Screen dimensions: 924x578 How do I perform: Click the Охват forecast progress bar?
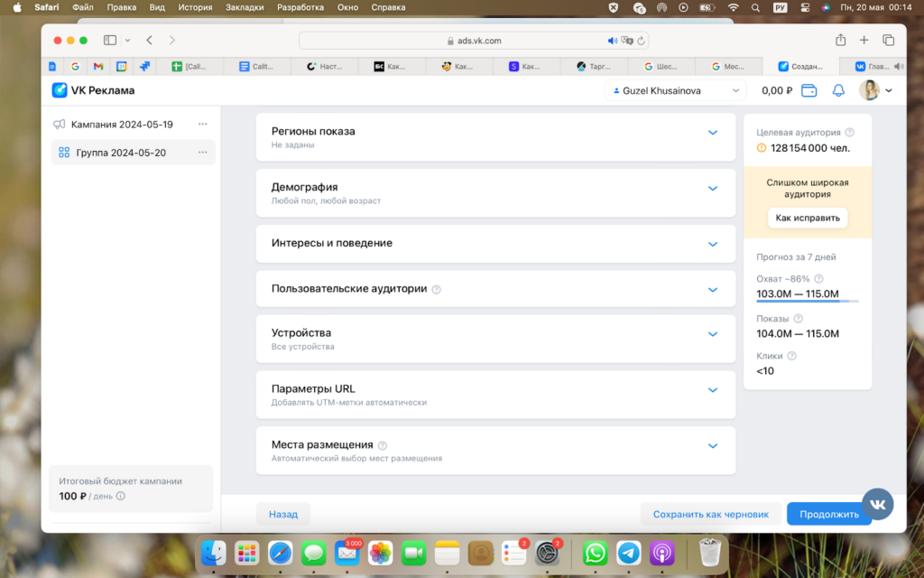(807, 302)
